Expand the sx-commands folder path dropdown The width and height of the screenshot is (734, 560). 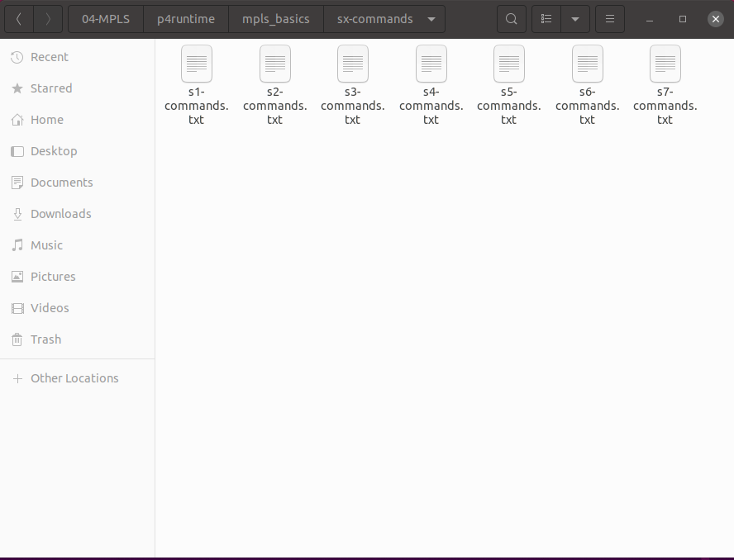[431, 19]
